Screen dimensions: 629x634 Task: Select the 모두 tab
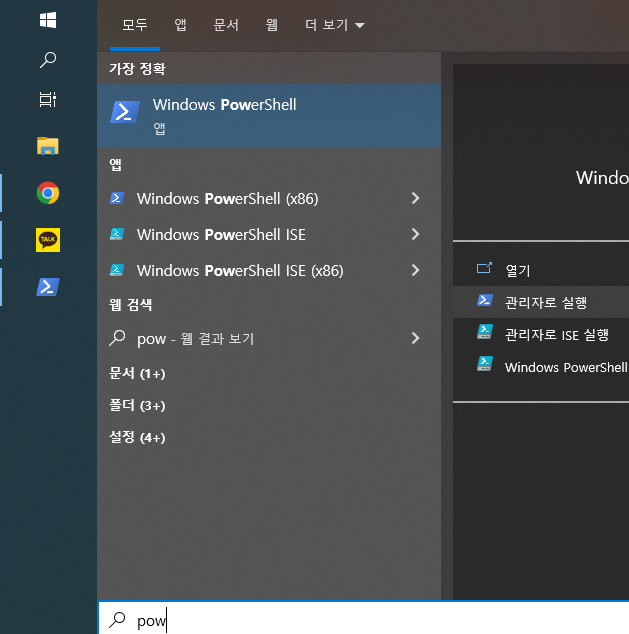(135, 25)
